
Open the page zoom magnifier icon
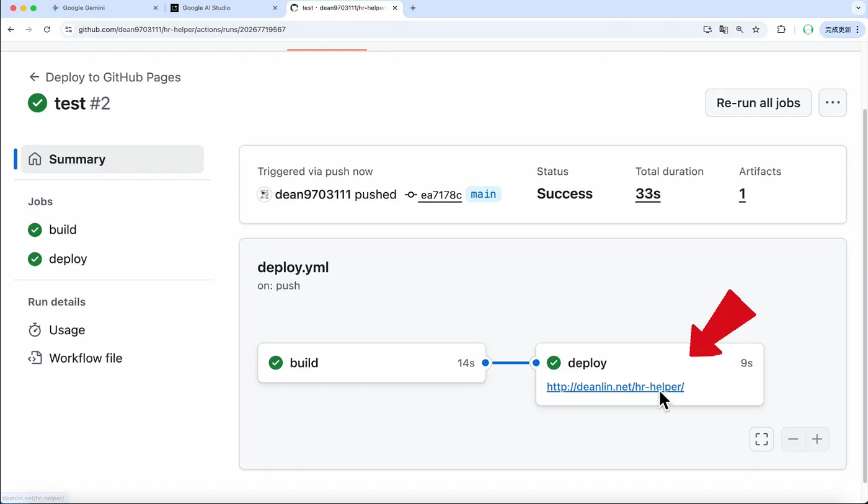(740, 29)
